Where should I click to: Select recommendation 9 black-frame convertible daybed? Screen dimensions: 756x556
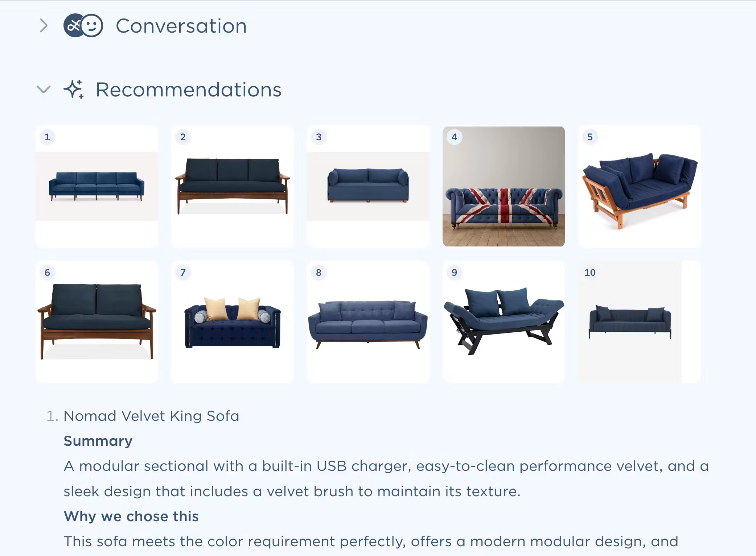tap(504, 322)
